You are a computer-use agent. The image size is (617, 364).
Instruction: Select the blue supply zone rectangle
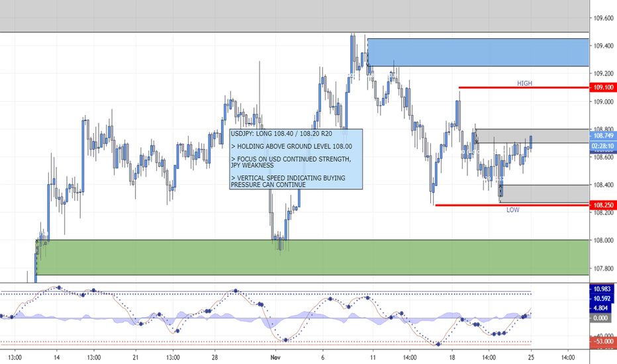[477, 52]
